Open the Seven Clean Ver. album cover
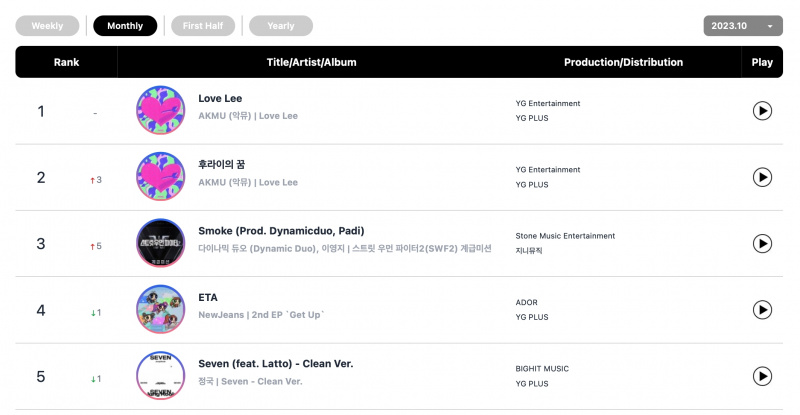This screenshot has width=800, height=415. coord(161,376)
